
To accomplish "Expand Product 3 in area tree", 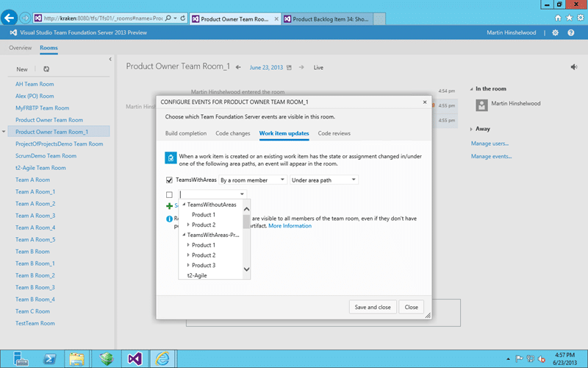I will pos(188,265).
